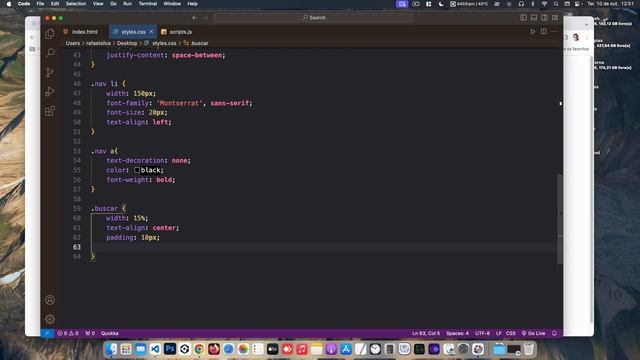Close the styles.css tab
This screenshot has width=640, height=360.
(x=151, y=31)
